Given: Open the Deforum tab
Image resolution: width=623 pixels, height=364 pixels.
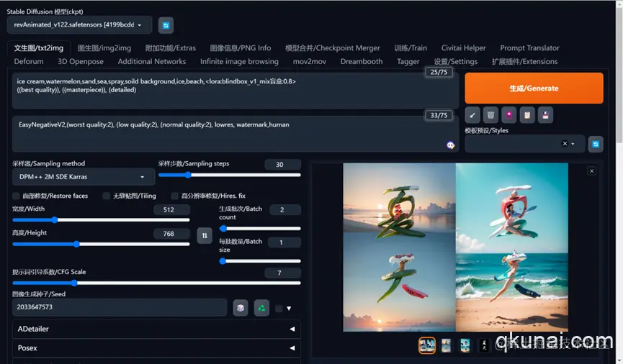Looking at the screenshot, I should click(x=29, y=62).
